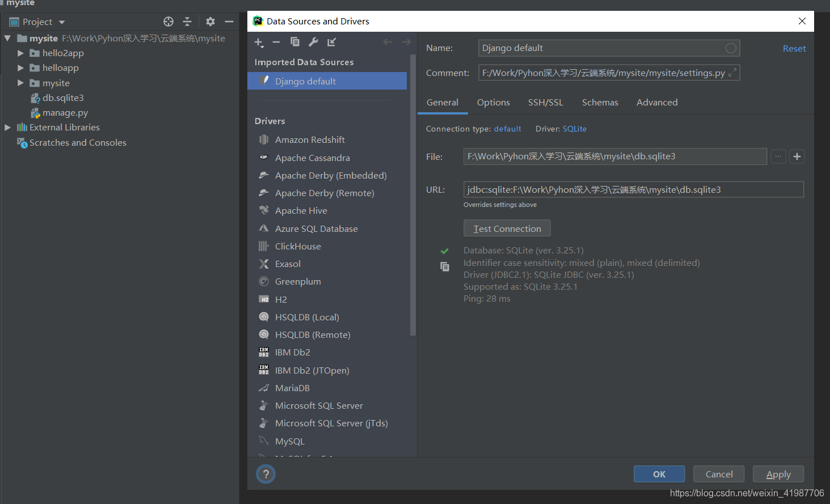Choose color circle in Name field

(731, 48)
